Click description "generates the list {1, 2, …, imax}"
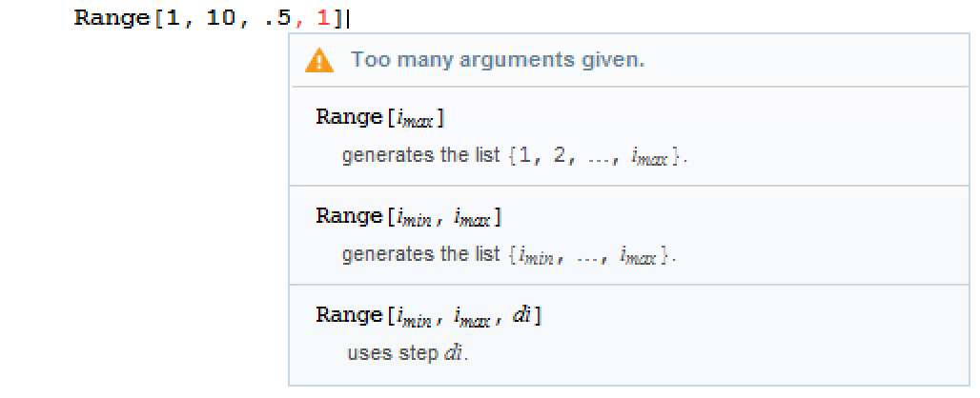980x398 pixels. pyautogui.click(x=515, y=155)
